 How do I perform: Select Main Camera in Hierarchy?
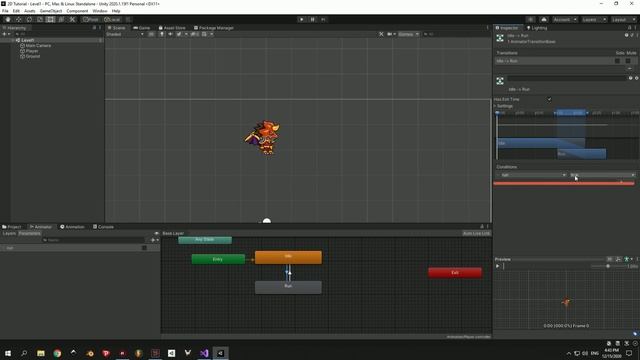pos(38,46)
